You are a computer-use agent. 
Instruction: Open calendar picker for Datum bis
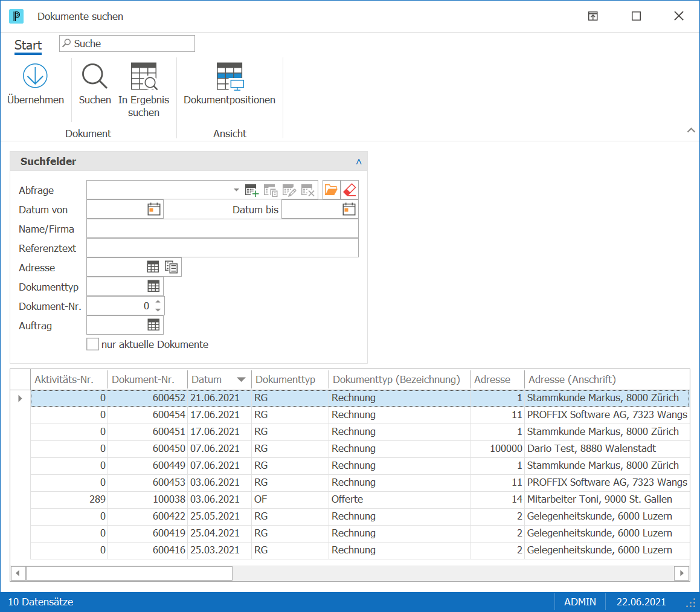pos(349,209)
